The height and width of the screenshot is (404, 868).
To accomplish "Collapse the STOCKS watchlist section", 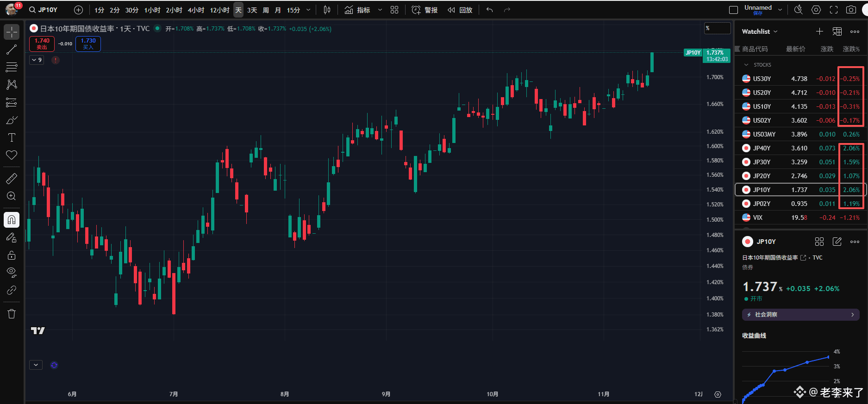I will [x=746, y=65].
